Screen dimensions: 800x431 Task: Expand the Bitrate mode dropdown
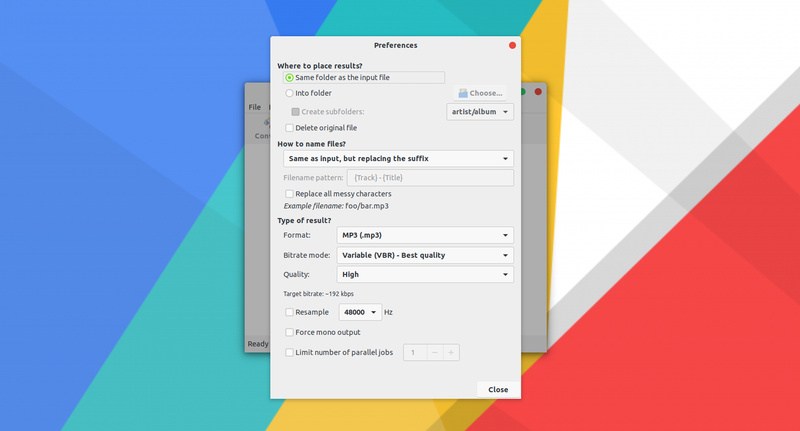(x=424, y=255)
